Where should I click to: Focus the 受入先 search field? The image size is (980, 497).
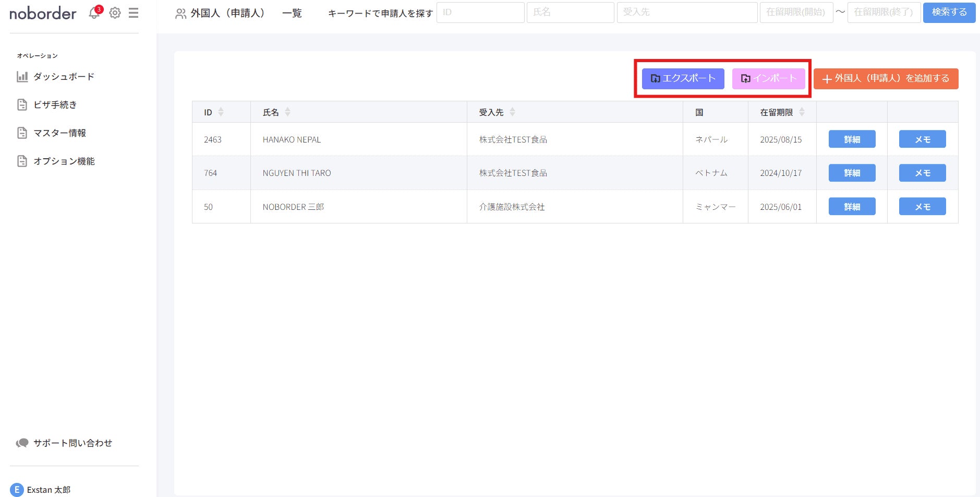tap(687, 12)
